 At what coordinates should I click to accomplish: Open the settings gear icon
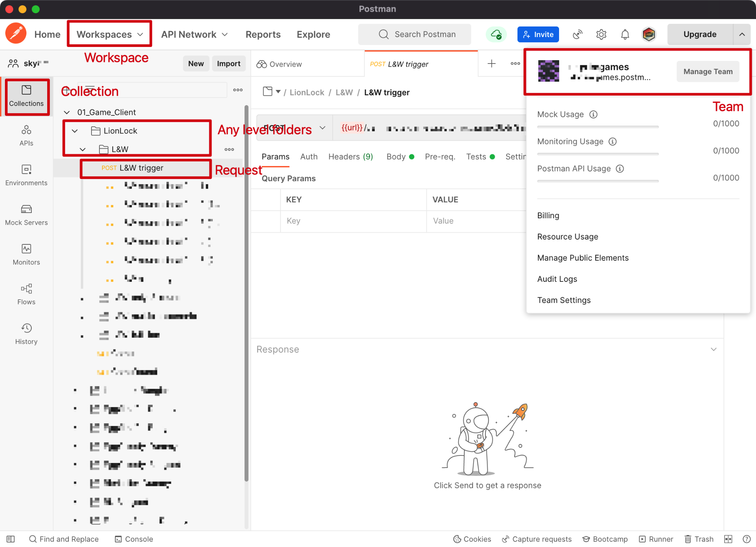(601, 34)
